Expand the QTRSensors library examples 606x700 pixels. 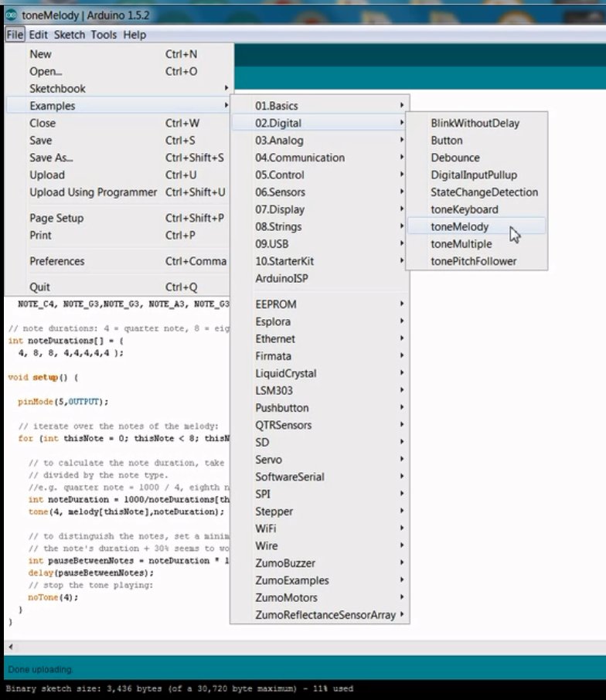[320, 425]
